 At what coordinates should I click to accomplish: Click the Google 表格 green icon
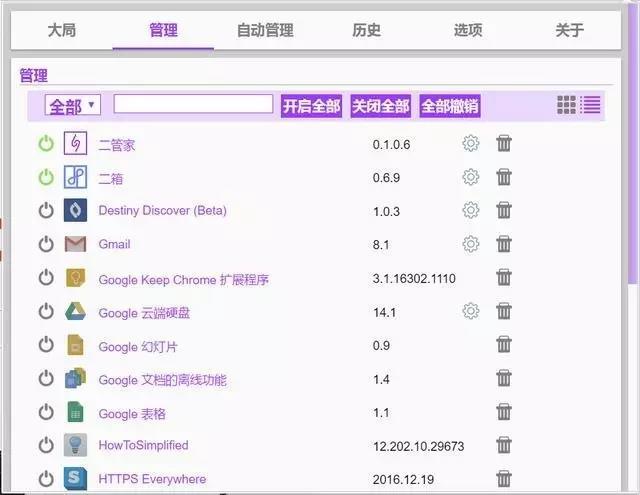click(x=76, y=412)
